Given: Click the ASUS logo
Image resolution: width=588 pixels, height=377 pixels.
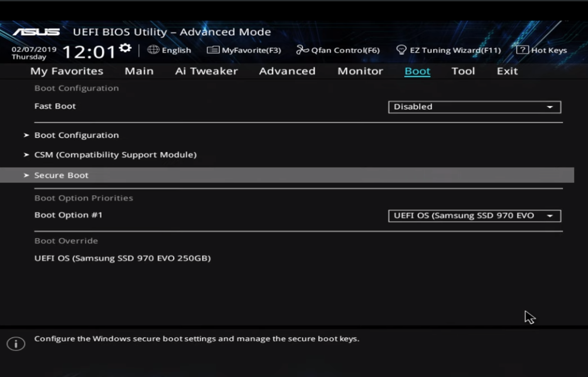Looking at the screenshot, I should [x=36, y=32].
